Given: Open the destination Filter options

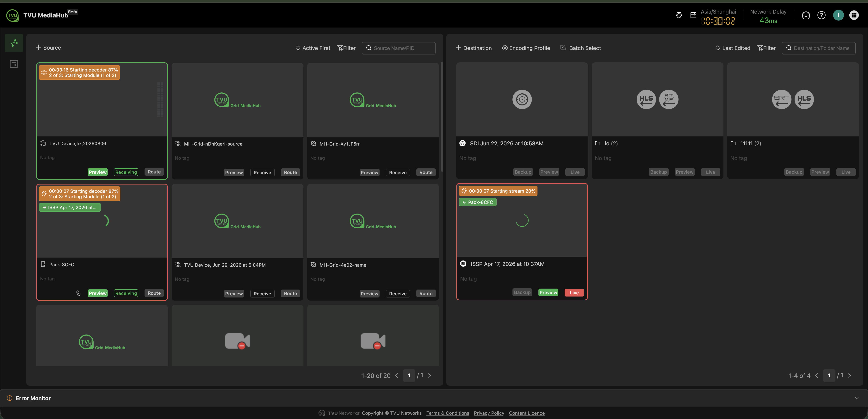Looking at the screenshot, I should (766, 48).
